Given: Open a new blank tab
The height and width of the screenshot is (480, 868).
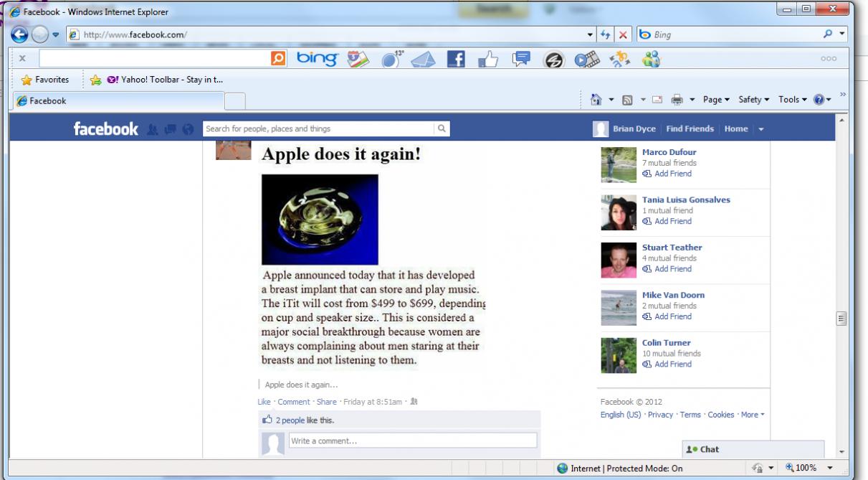Looking at the screenshot, I should coord(236,101).
